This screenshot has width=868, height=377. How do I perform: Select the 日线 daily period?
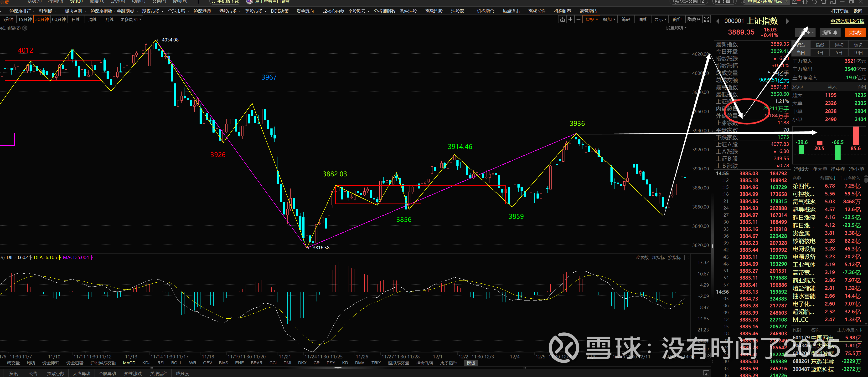tap(76, 20)
